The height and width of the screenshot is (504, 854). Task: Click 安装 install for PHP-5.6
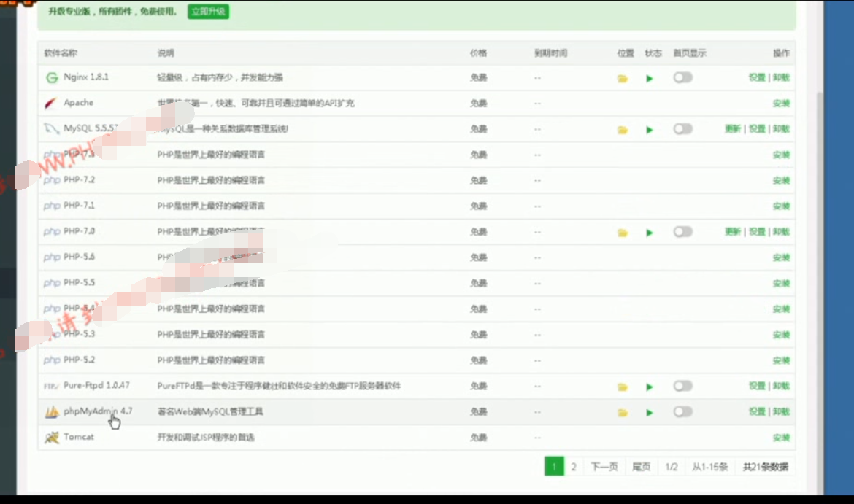click(781, 257)
